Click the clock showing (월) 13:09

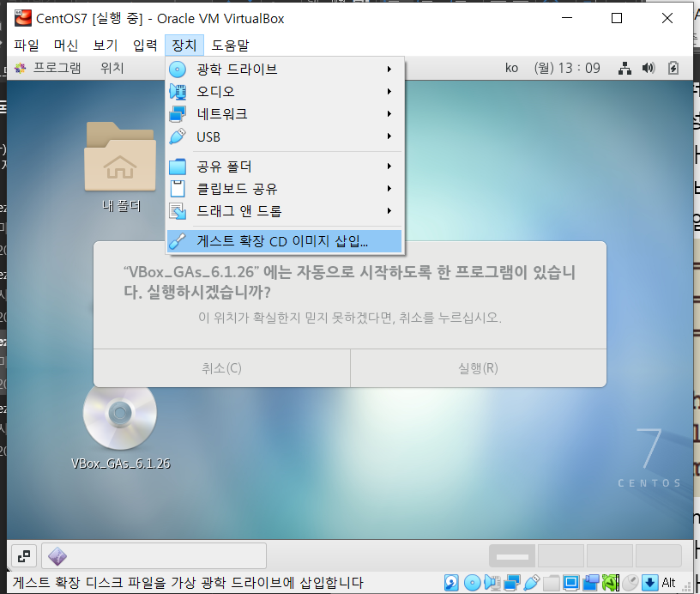pos(567,68)
